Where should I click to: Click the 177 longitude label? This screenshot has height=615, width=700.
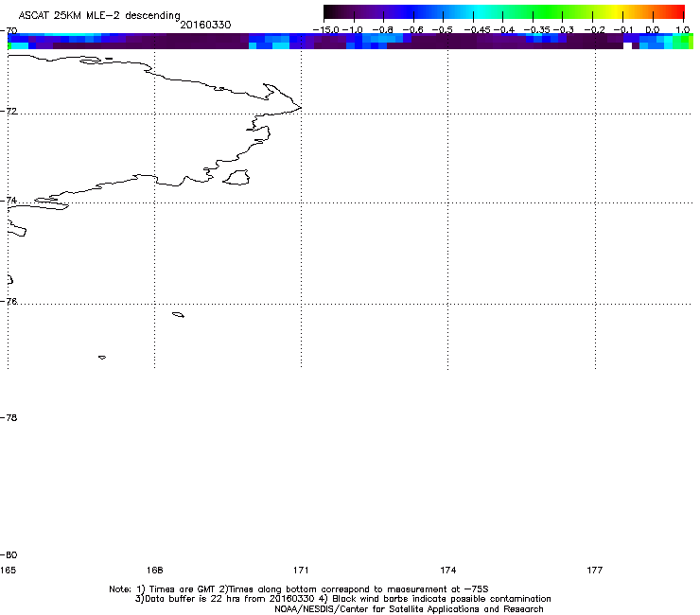tap(595, 570)
